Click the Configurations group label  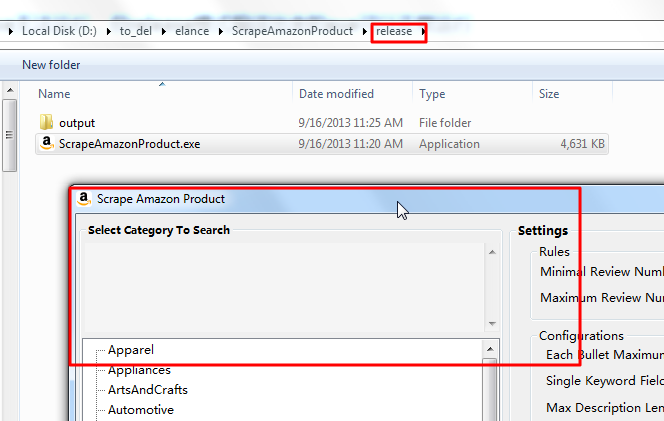pyautogui.click(x=581, y=335)
